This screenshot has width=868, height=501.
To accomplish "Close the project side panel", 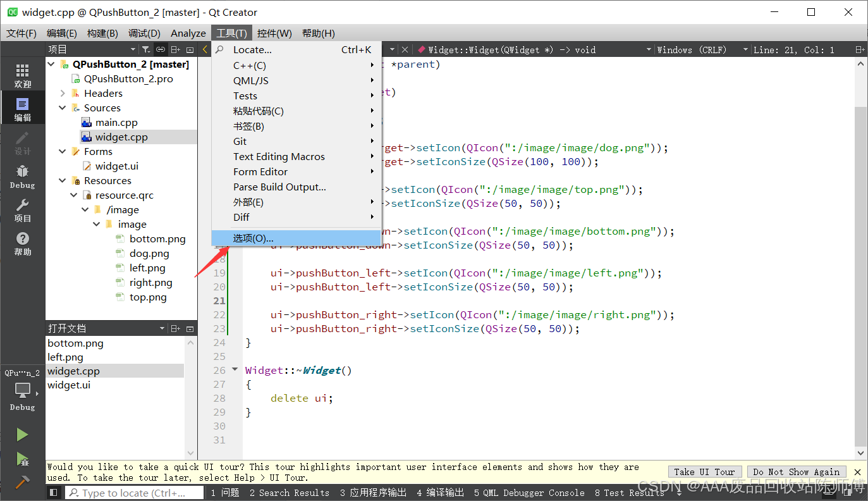I will (190, 49).
